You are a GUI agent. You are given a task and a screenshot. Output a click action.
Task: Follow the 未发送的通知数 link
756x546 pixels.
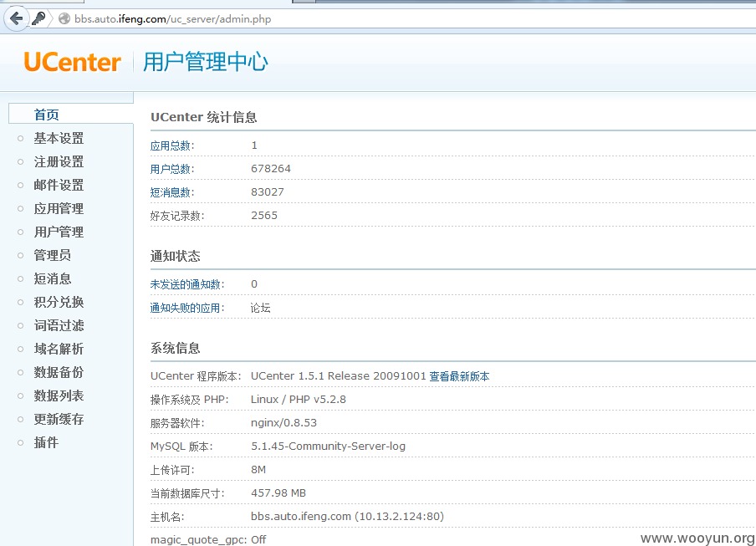187,284
